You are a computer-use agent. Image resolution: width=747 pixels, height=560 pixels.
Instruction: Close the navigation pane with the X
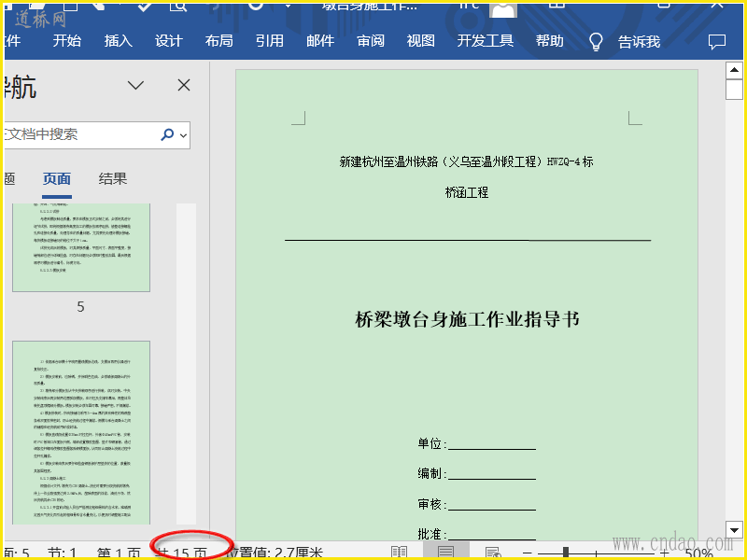pos(184,85)
